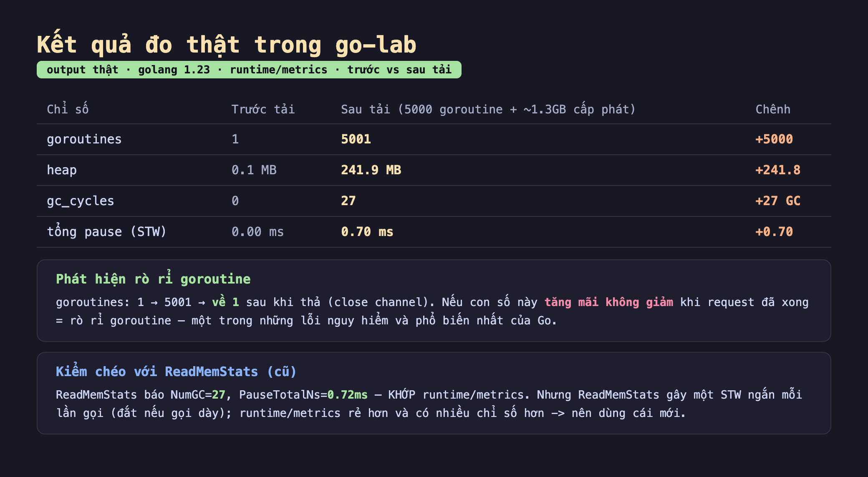The image size is (868, 477).
Task: Click the heading 'Kiểm chéo với ReadMemStats (cũ)'
Action: 176,371
